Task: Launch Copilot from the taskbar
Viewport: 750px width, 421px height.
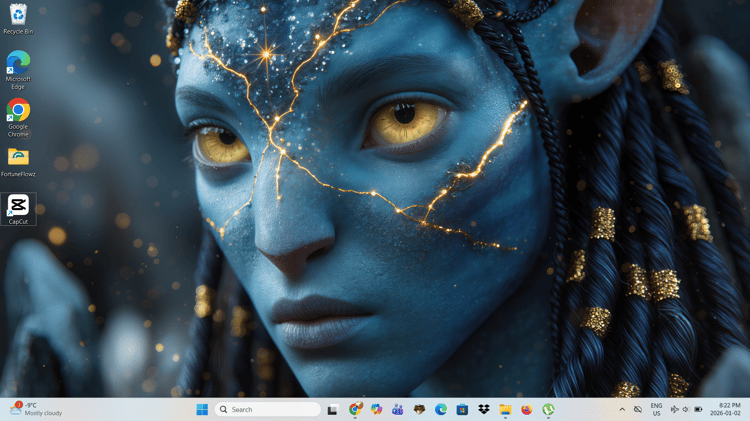Action: click(x=376, y=410)
